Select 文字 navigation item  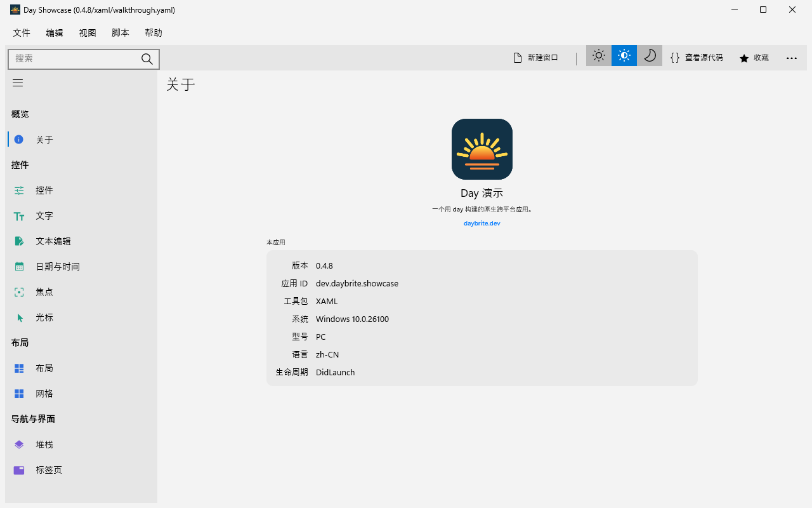point(81,216)
